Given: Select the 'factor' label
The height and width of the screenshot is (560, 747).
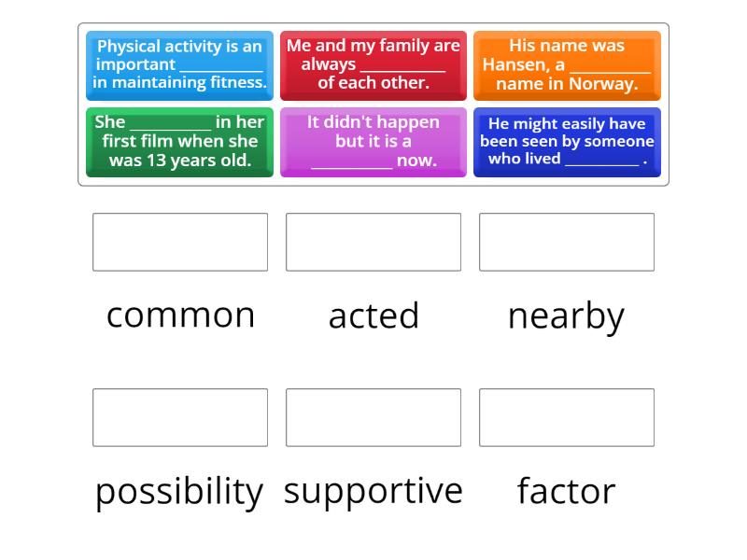Looking at the screenshot, I should pos(564,489).
